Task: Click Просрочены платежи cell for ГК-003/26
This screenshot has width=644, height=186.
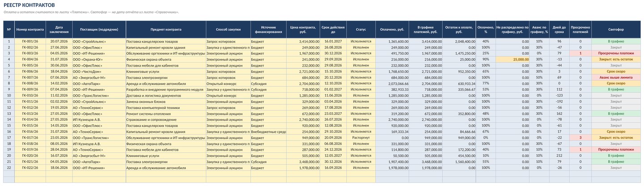Action: click(616, 53)
